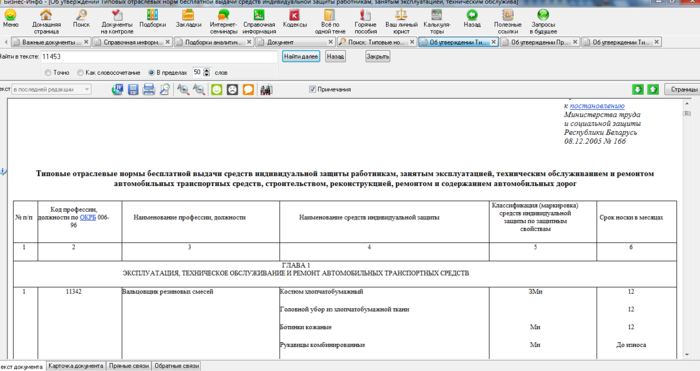
Task: Close the Поиск: Типовые но... tab
Action: coord(412,42)
